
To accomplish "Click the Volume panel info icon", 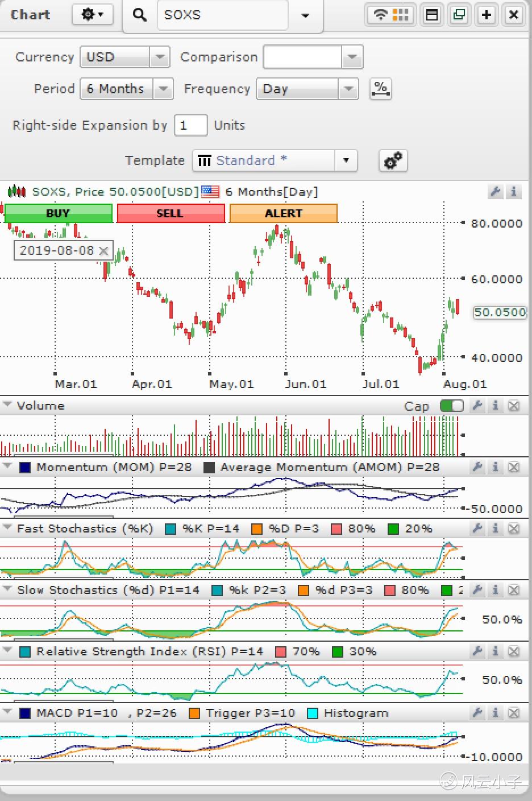I will [496, 406].
